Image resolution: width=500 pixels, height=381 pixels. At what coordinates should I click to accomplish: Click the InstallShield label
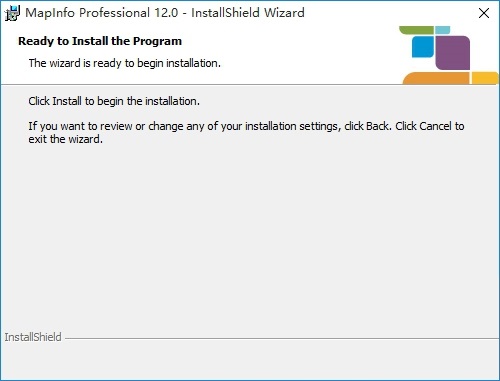coord(33,337)
